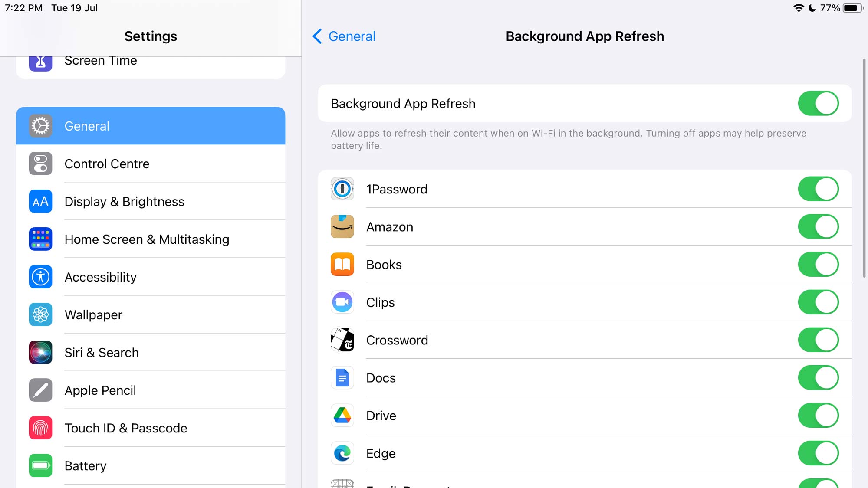
Task: Tap the Google Docs app icon
Action: [x=342, y=377]
